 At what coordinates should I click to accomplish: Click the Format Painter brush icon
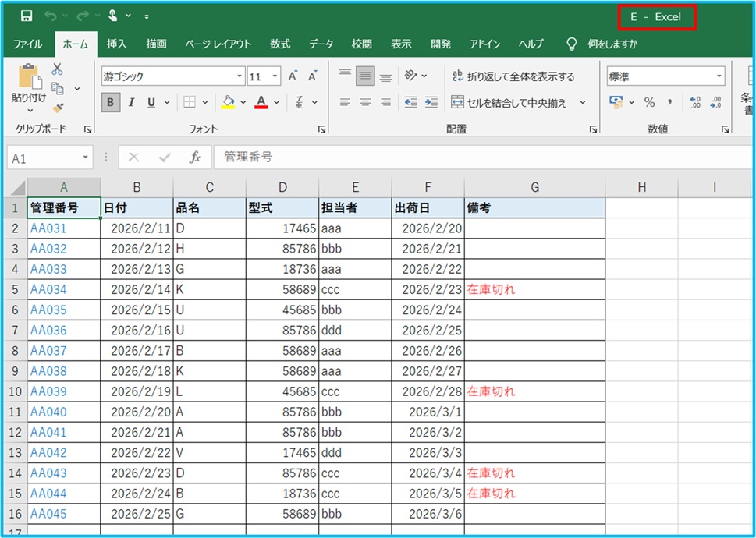point(58,108)
